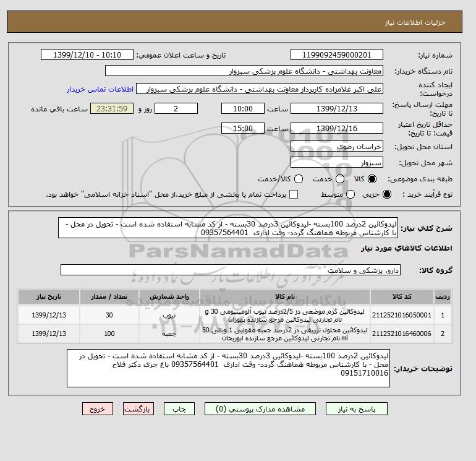This screenshot has width=476, height=461.
Task: Click the goods group field دارو، پزشکی و سلامت
Action: [231, 270]
